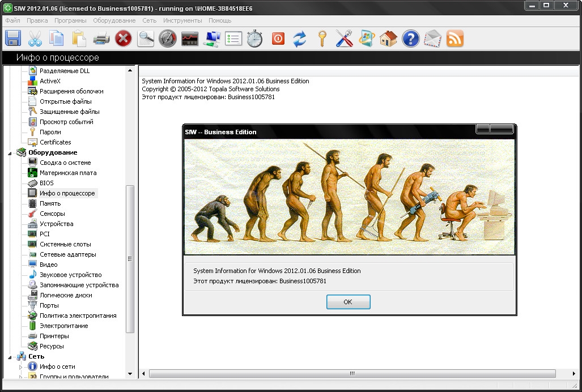Image resolution: width=582 pixels, height=392 pixels.
Task: Click the scissors Cut icon
Action: [35, 39]
